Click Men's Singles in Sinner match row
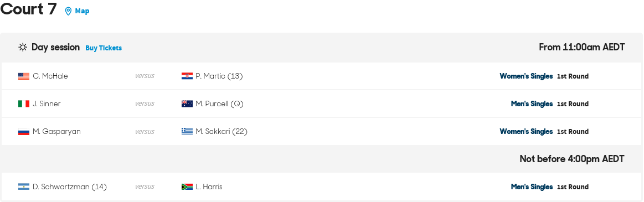 pyautogui.click(x=532, y=104)
